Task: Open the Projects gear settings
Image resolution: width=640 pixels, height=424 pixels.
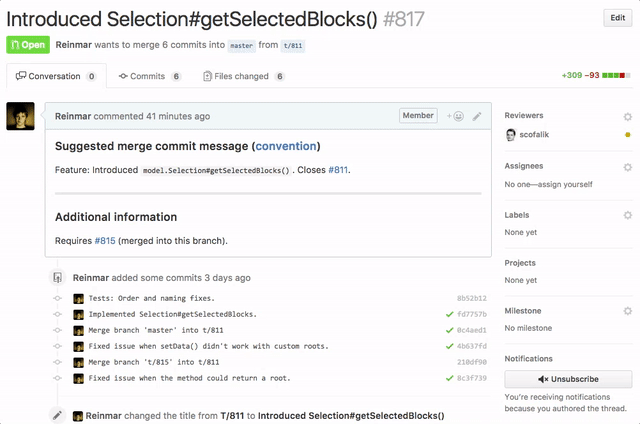Action: point(627,263)
